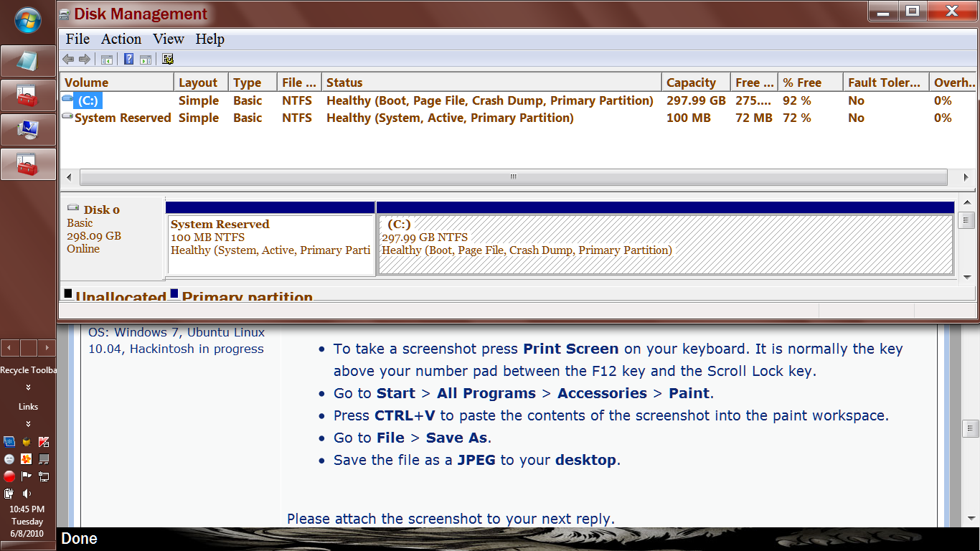This screenshot has height=551, width=980.
Task: Sort by the Volume column header
Action: coord(117,83)
